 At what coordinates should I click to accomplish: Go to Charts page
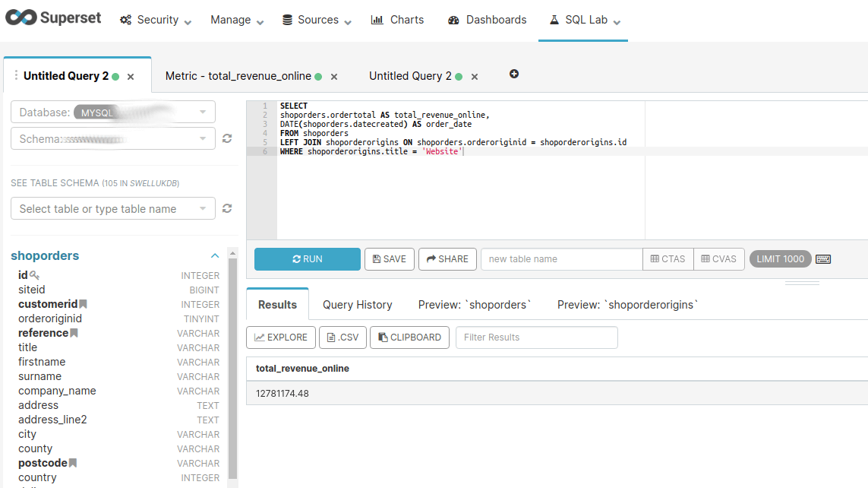[397, 20]
